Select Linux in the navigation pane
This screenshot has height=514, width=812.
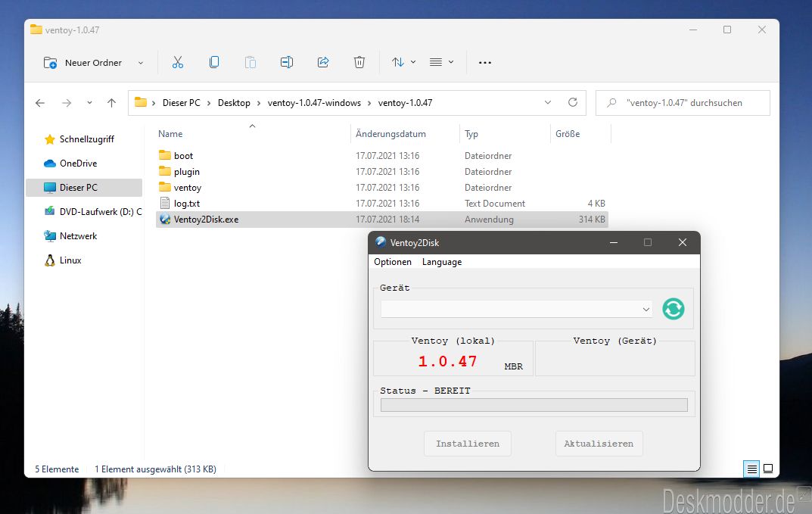point(70,260)
